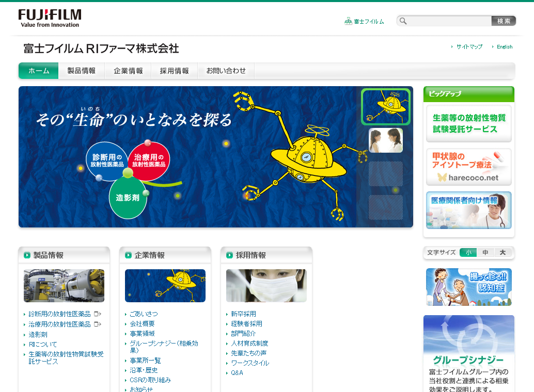Open the ごあいさつ link

144,314
